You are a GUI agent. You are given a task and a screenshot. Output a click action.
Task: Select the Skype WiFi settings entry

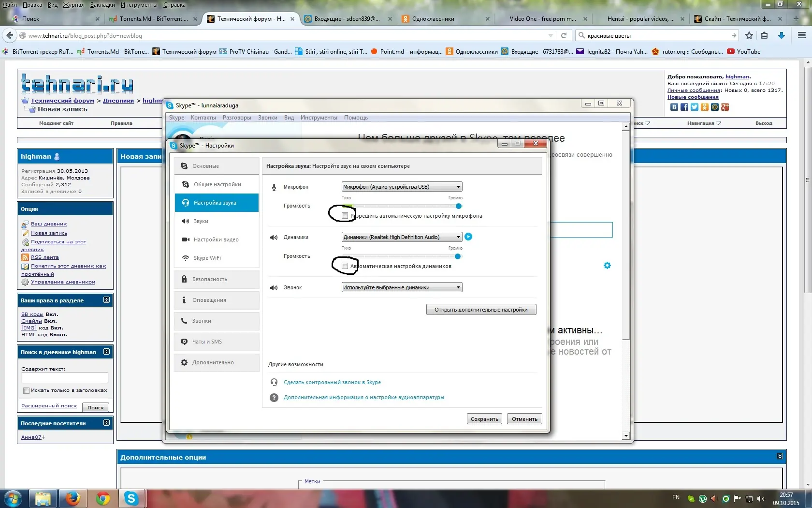coord(217,258)
